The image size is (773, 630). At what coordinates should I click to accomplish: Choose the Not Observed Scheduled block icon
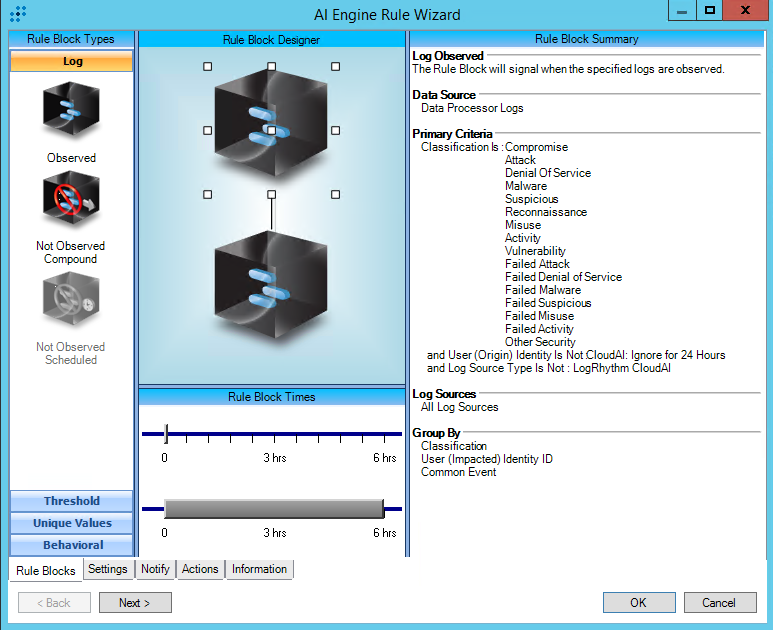click(x=71, y=302)
